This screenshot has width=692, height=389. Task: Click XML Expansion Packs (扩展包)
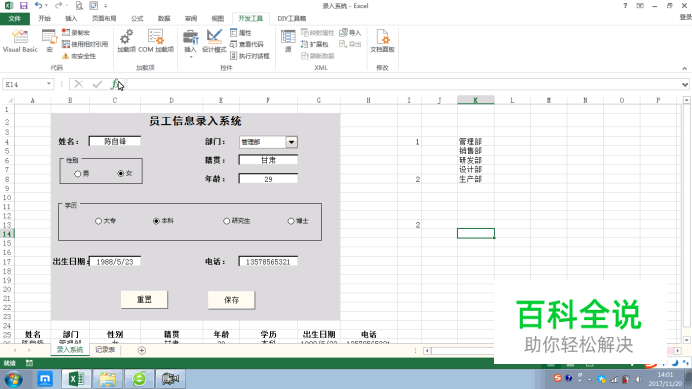[314, 44]
